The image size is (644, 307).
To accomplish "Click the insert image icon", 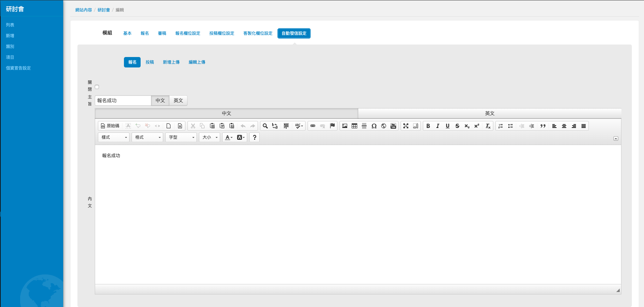I will [x=345, y=126].
